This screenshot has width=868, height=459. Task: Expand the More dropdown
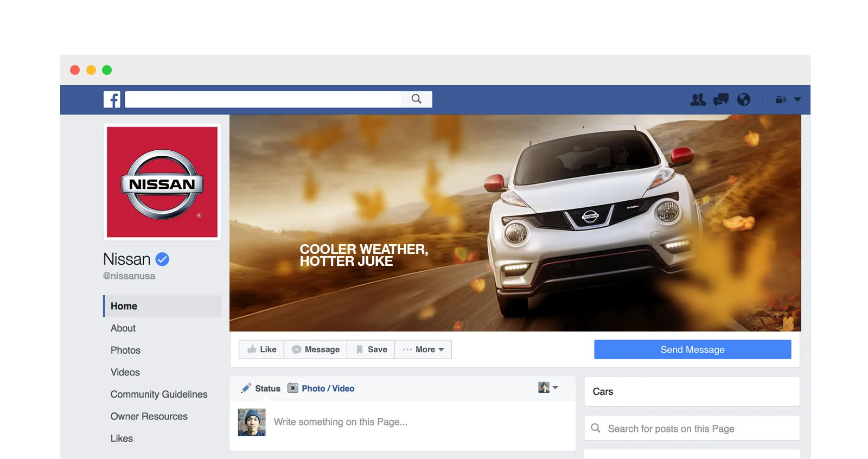point(423,349)
